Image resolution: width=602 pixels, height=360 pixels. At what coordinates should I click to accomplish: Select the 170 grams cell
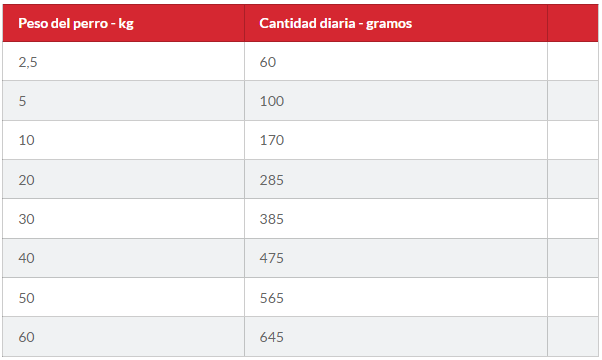tap(396, 140)
